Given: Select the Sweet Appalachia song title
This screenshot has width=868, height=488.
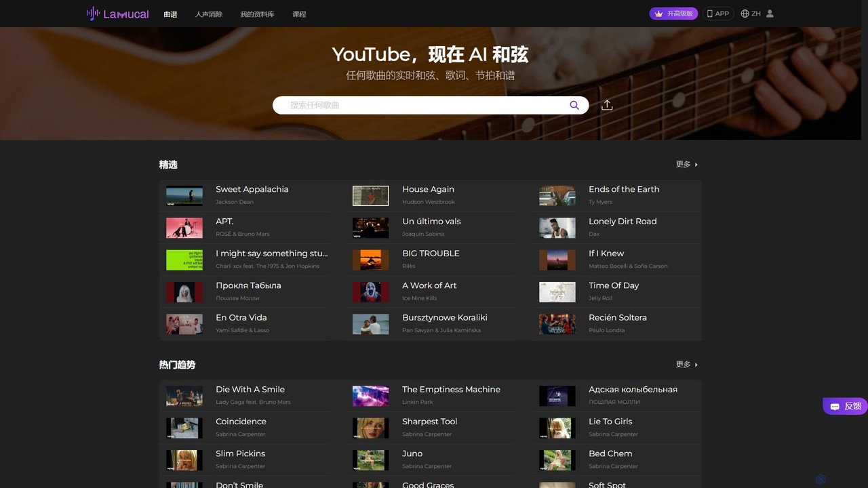Looking at the screenshot, I should point(252,189).
